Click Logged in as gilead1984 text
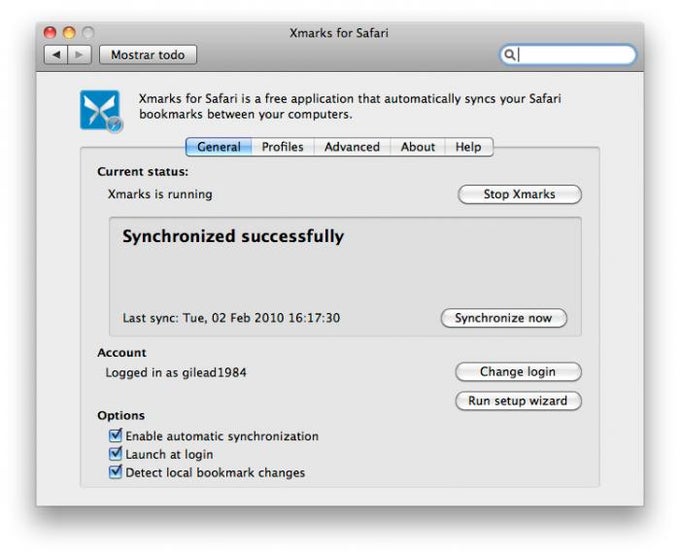 coord(176,373)
